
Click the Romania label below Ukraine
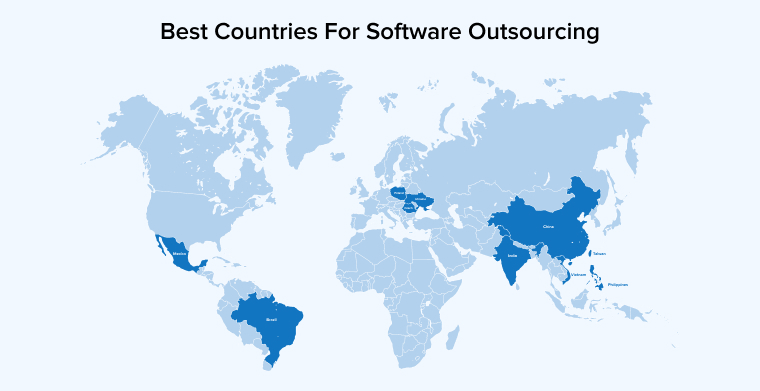click(x=409, y=208)
